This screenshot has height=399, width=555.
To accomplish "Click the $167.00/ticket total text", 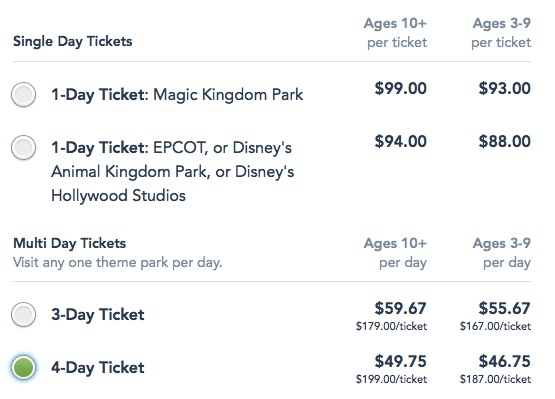I will pos(495,326).
